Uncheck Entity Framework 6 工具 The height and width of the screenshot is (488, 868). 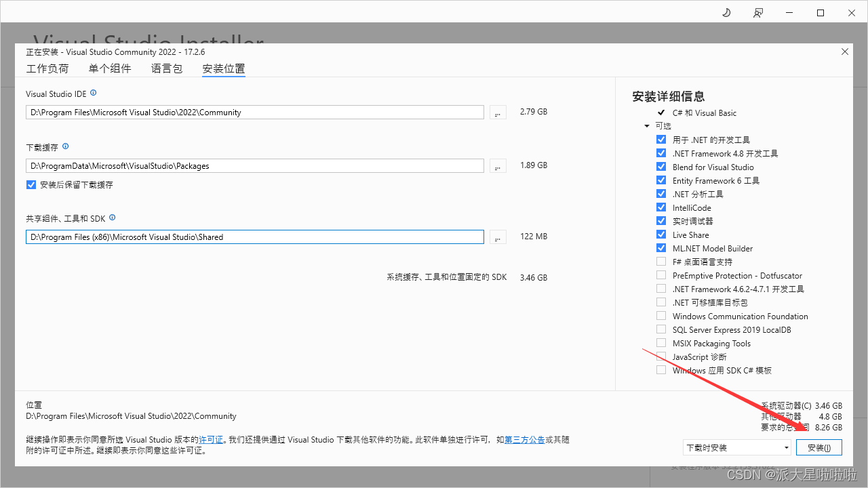[661, 180]
